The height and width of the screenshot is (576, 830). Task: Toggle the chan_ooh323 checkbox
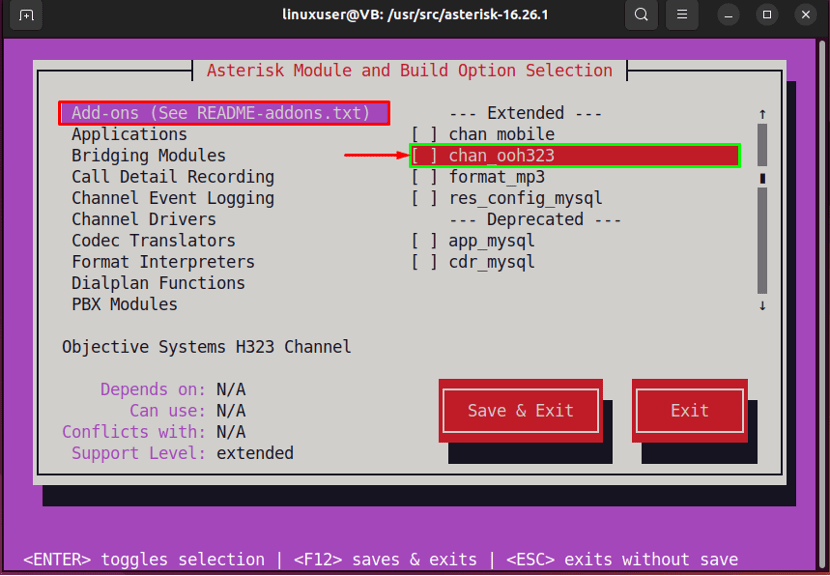point(425,156)
